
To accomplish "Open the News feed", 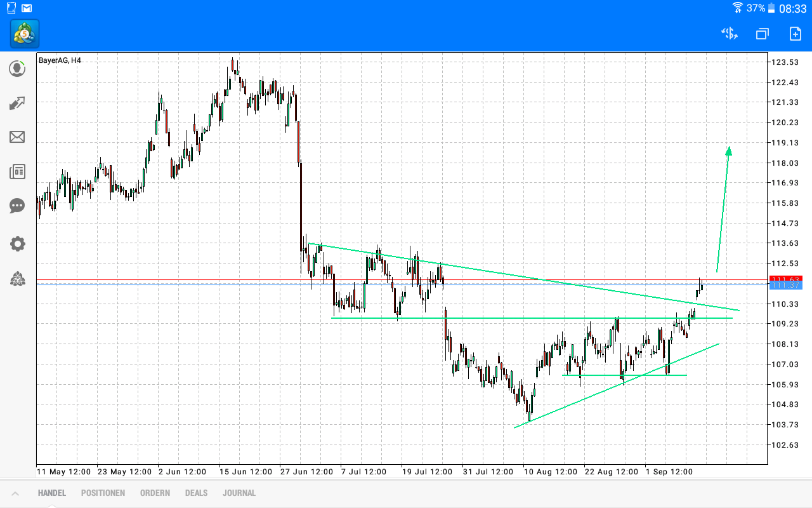I will (17, 171).
